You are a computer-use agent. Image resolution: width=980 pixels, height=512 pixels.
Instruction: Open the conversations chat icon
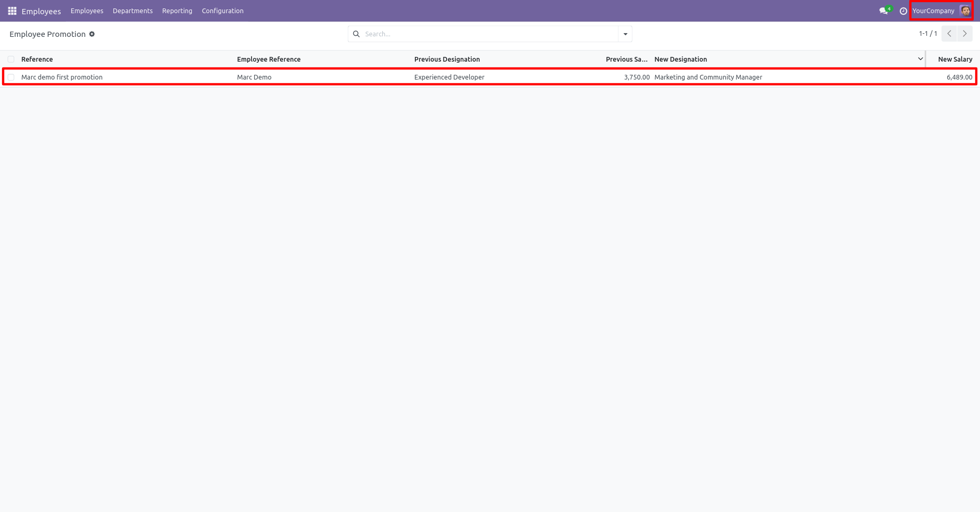[x=884, y=11]
